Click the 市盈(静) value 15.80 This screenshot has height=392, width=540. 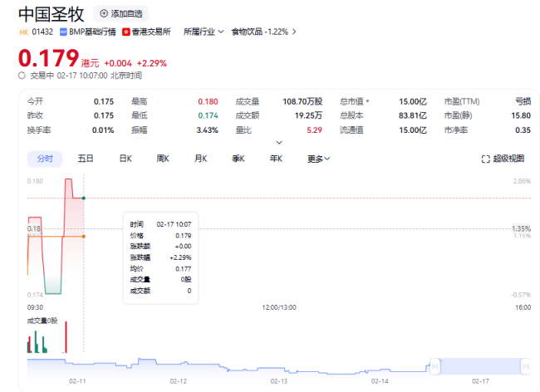(x=521, y=115)
